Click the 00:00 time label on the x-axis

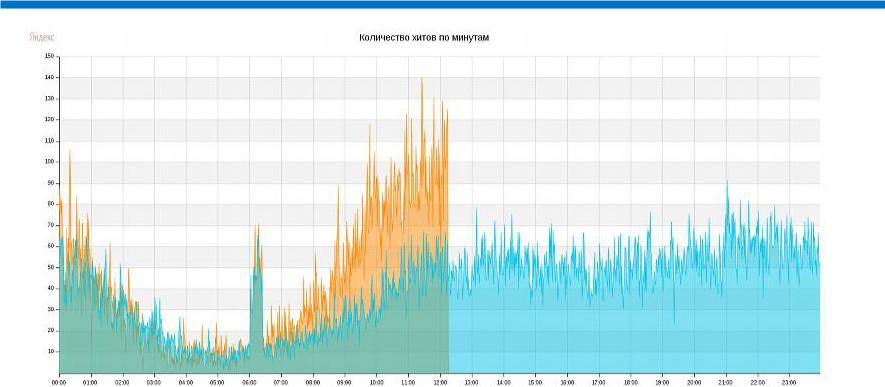[x=59, y=382]
